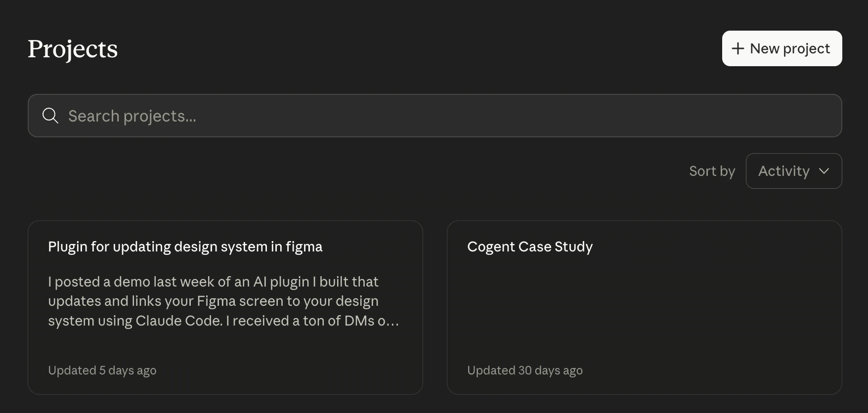Click the 'New project' text label
868x413 pixels.
(x=790, y=48)
